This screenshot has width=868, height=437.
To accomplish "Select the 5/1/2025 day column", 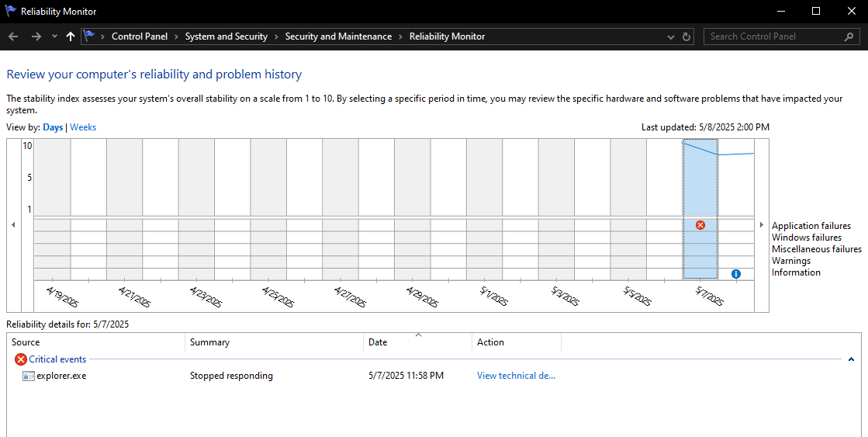I will click(x=484, y=209).
